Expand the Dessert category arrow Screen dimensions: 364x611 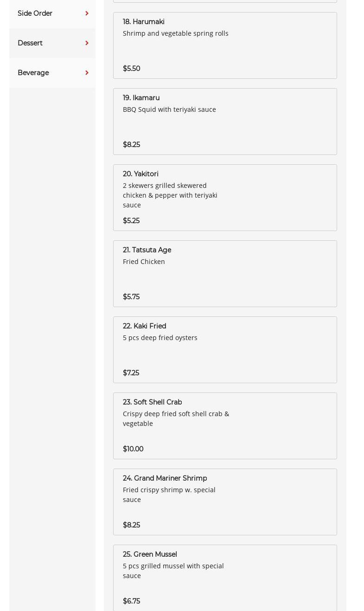tap(87, 43)
